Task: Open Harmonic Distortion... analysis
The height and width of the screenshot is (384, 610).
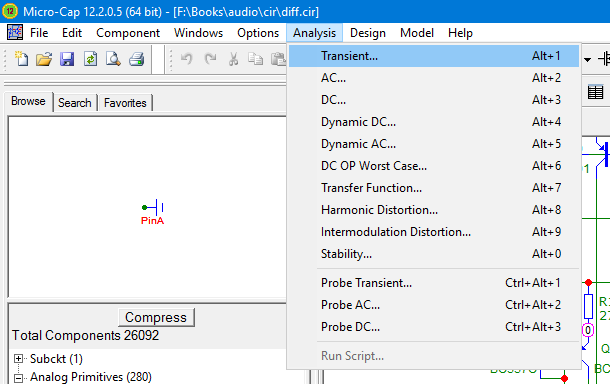Action: coord(434,210)
